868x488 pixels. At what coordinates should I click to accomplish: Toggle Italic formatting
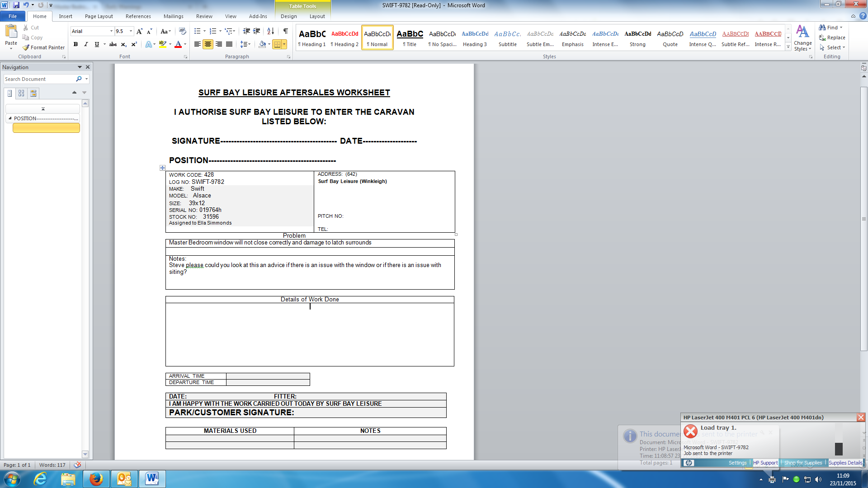(86, 44)
